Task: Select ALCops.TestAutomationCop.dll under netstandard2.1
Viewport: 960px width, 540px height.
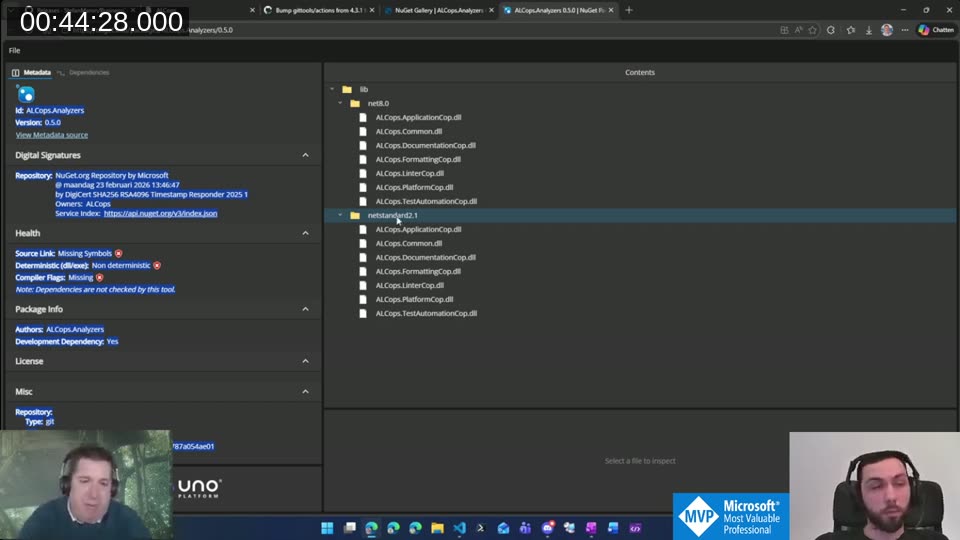Action: coord(426,313)
